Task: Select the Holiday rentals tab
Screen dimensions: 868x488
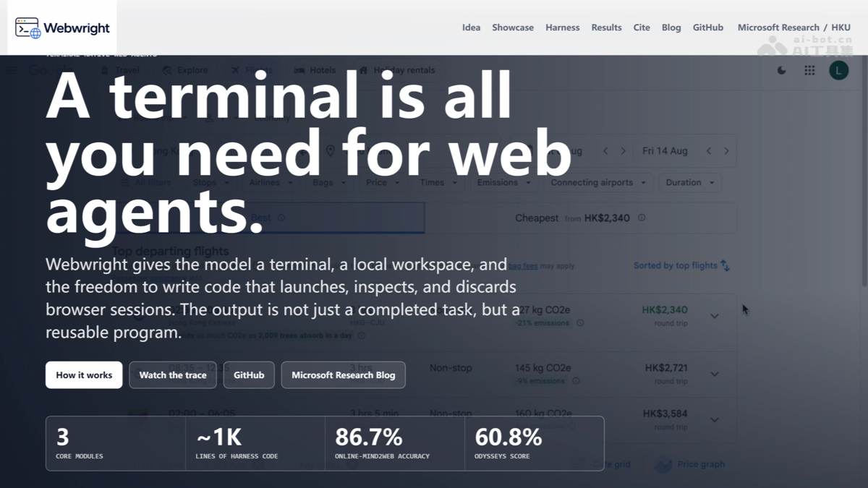Action: (x=397, y=70)
